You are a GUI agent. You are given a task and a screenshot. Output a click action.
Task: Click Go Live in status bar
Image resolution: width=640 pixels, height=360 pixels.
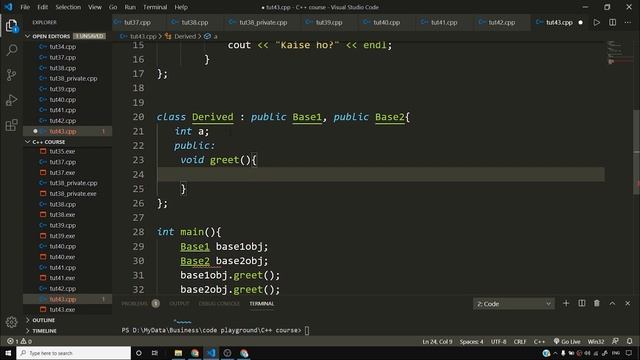tap(567, 341)
